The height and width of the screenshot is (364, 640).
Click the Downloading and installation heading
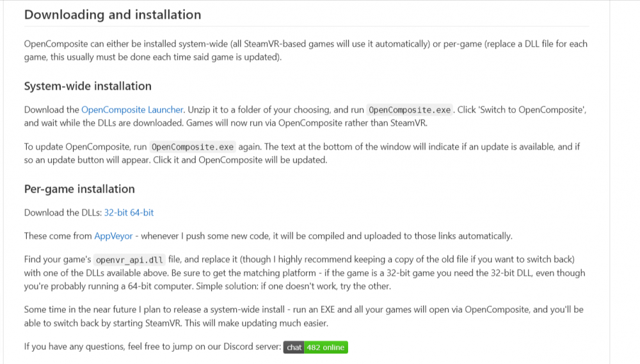[x=113, y=15]
